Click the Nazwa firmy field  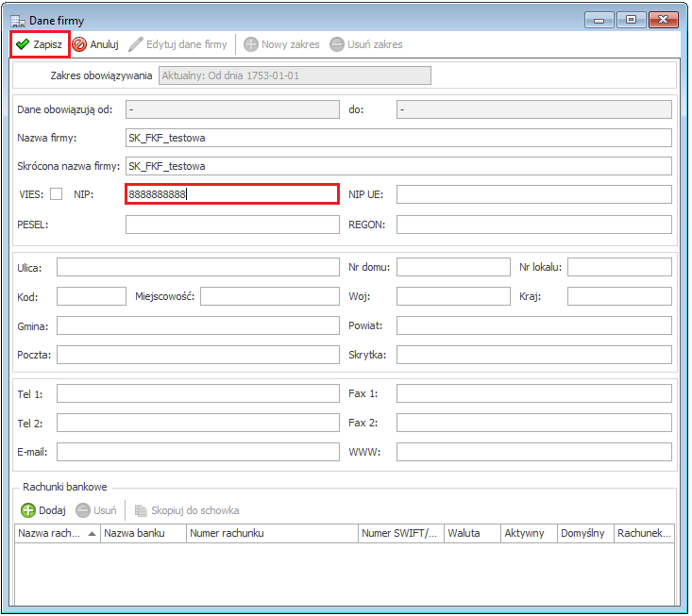point(398,138)
